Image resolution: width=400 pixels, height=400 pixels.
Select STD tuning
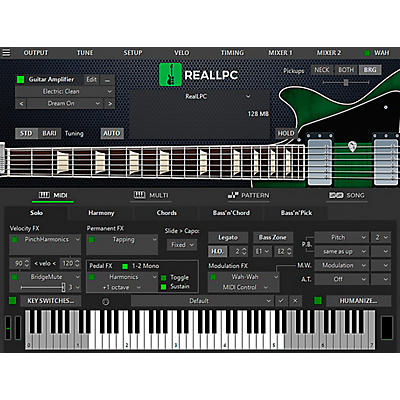[26, 133]
